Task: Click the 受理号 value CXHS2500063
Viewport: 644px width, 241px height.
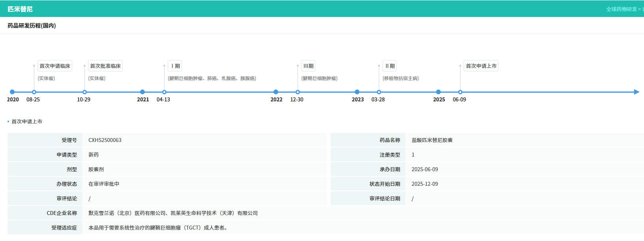Action: pyautogui.click(x=105, y=140)
